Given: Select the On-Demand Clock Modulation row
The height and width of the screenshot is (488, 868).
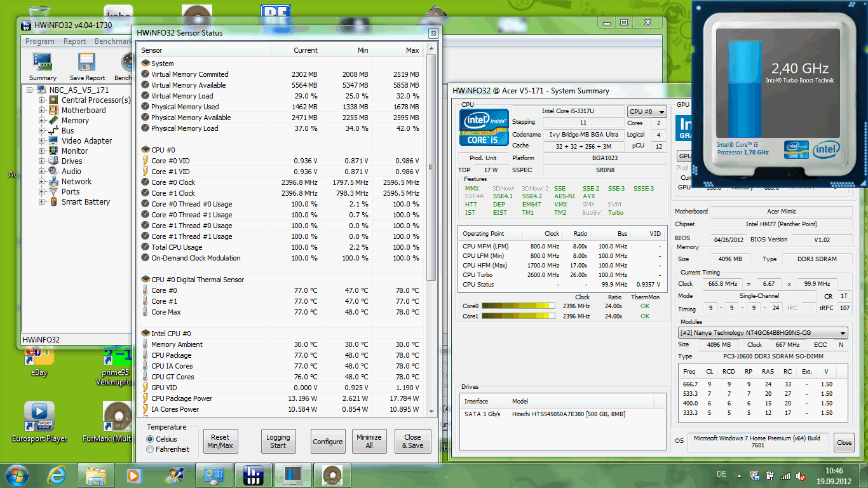Looking at the screenshot, I should tap(281, 258).
